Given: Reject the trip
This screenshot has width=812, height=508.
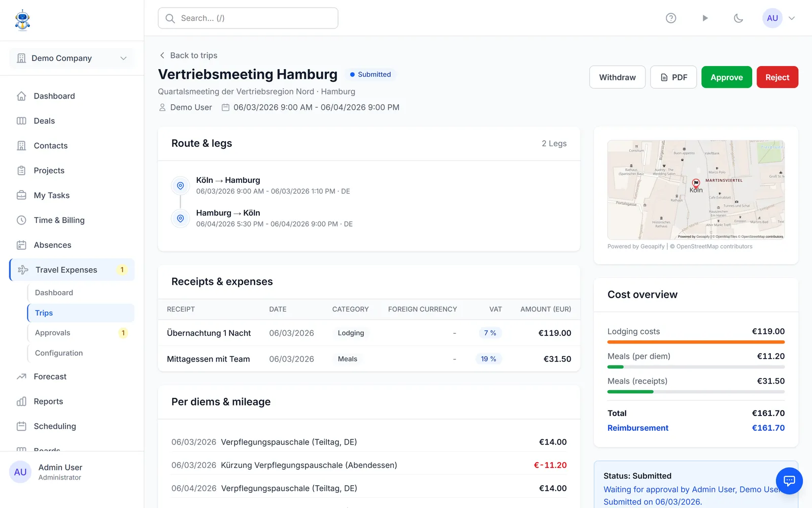Looking at the screenshot, I should (x=777, y=77).
